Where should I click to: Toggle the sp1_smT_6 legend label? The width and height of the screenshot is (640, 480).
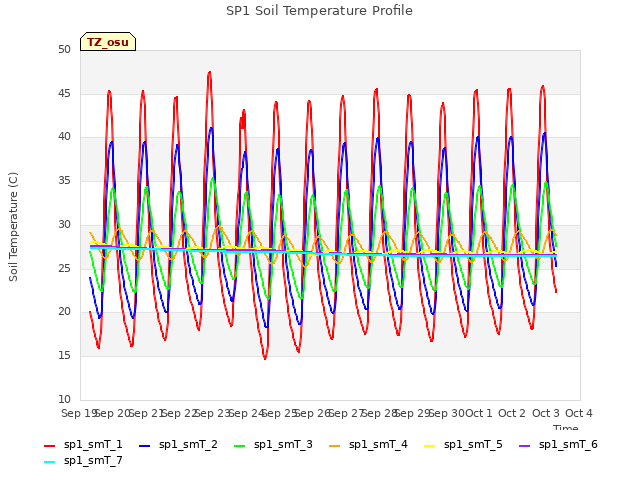(x=568, y=444)
